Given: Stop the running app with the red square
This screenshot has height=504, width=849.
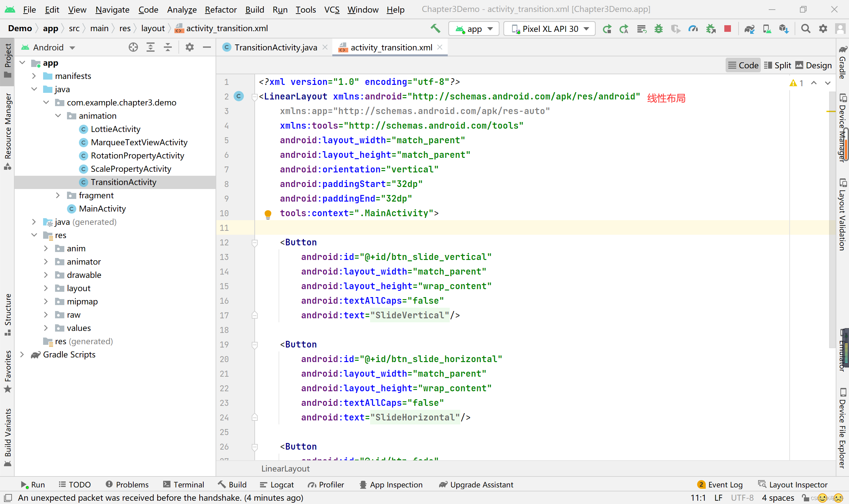Looking at the screenshot, I should (727, 29).
